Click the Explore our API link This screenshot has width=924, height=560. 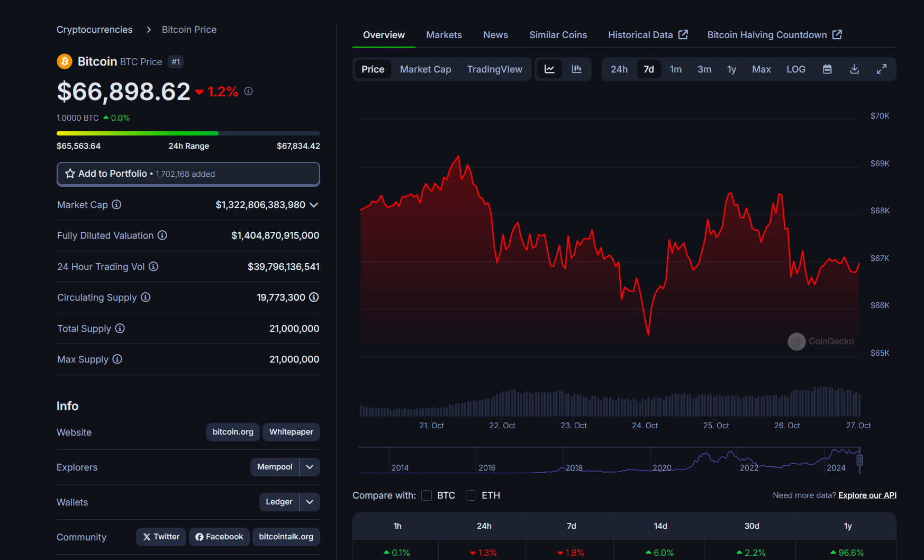[x=867, y=495]
